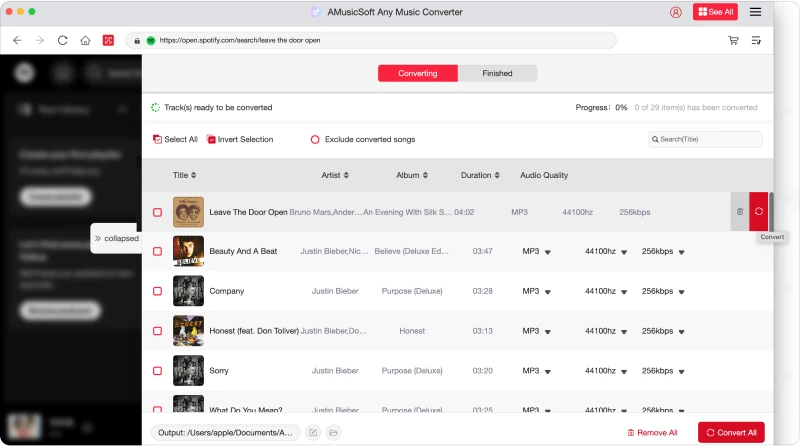The width and height of the screenshot is (800, 446).
Task: Click the Company song title
Action: [x=227, y=291]
